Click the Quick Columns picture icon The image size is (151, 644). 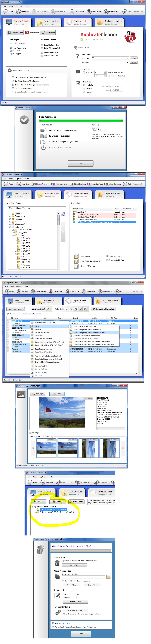[85, 309]
